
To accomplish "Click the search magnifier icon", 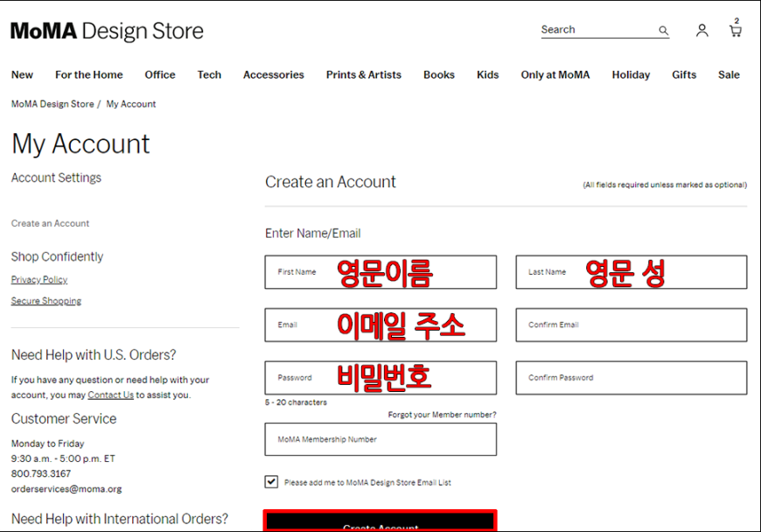I will click(x=663, y=31).
